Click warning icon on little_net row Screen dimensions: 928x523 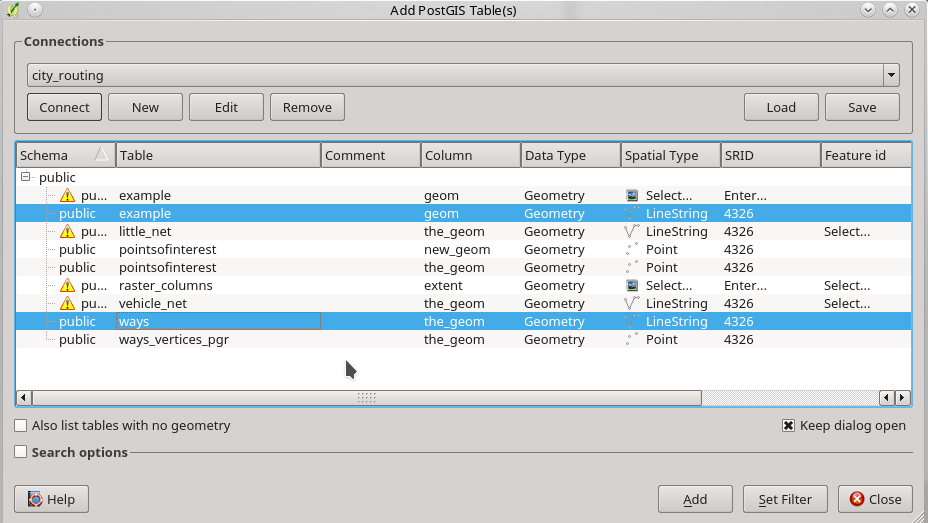pos(67,231)
